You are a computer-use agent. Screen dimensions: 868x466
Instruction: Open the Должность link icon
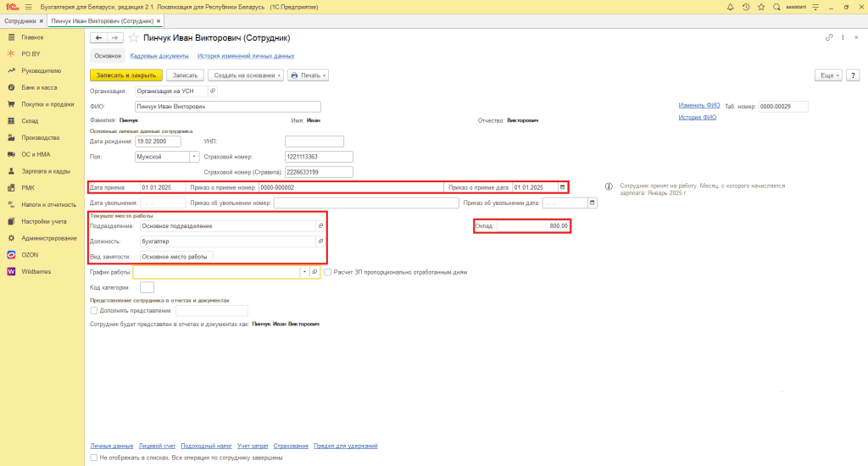tap(320, 241)
